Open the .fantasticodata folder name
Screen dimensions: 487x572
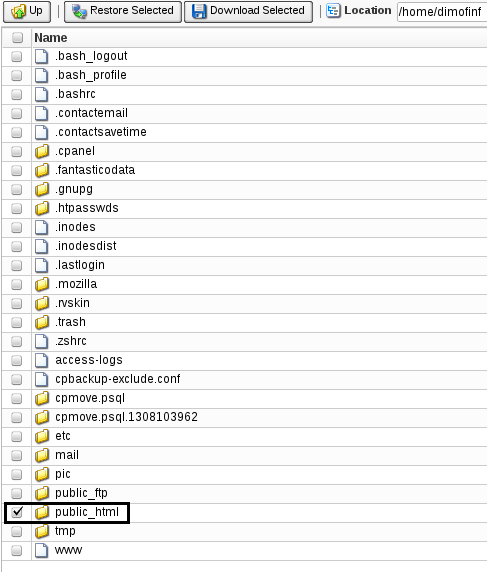pyautogui.click(x=95, y=170)
